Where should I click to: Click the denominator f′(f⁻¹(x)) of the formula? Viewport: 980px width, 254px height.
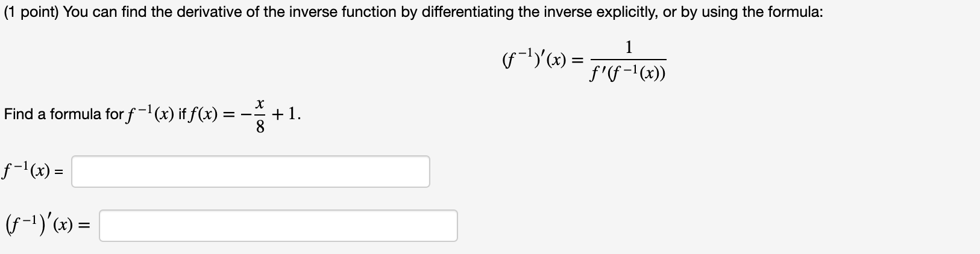[629, 73]
